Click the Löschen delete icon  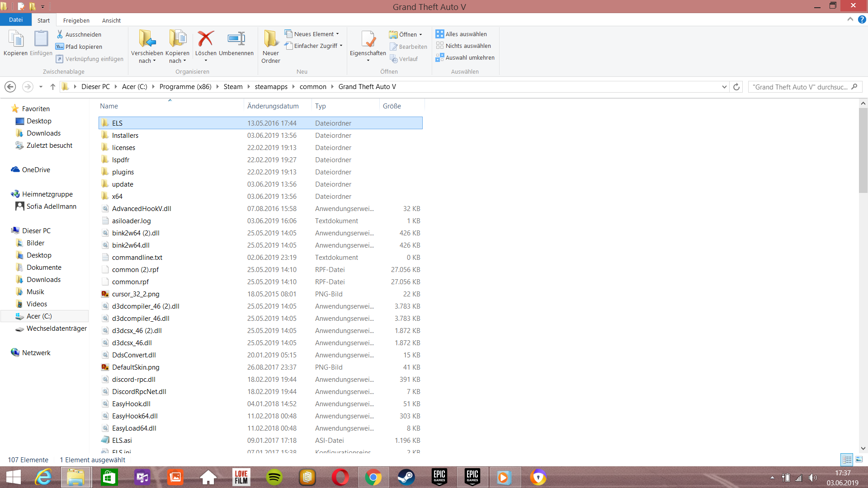click(x=206, y=39)
